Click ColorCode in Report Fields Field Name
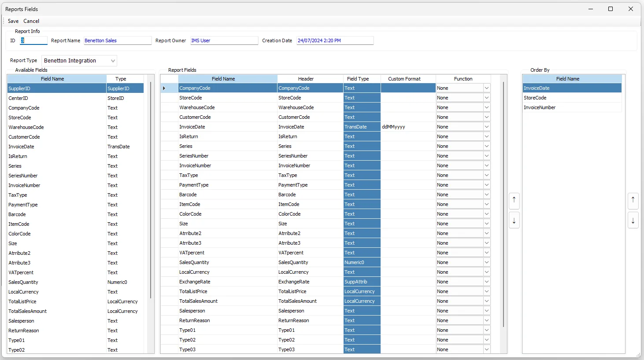644x360 pixels. point(228,214)
